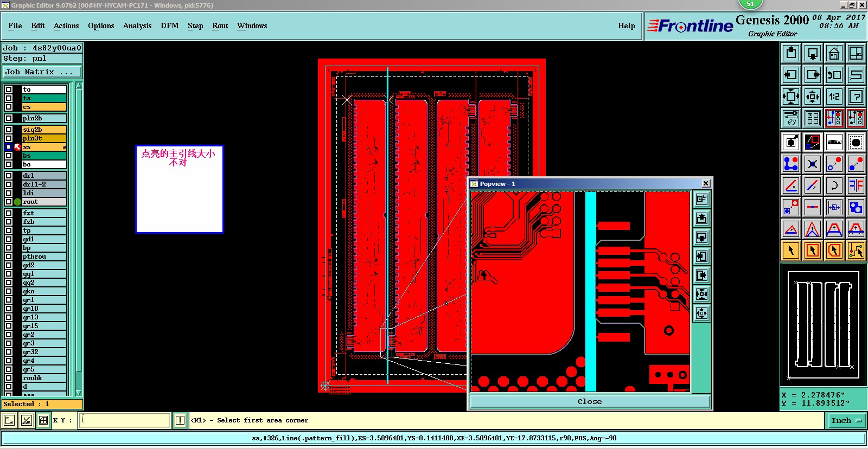Click the layer list scroll up arrow
The width and height of the screenshot is (868, 449).
(x=79, y=86)
